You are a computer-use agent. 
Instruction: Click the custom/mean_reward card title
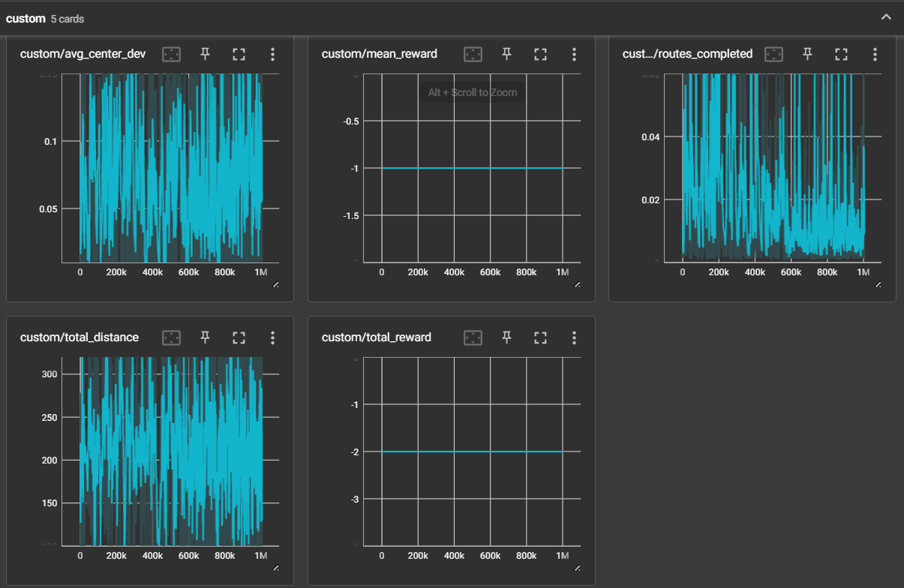point(380,54)
